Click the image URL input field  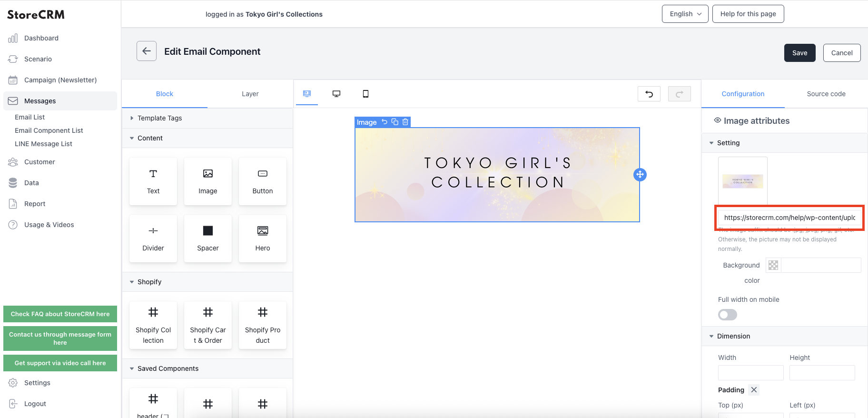789,218
